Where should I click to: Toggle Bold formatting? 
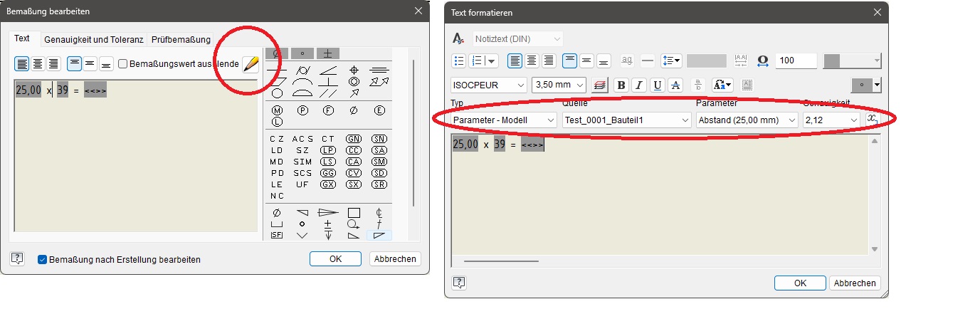click(621, 85)
